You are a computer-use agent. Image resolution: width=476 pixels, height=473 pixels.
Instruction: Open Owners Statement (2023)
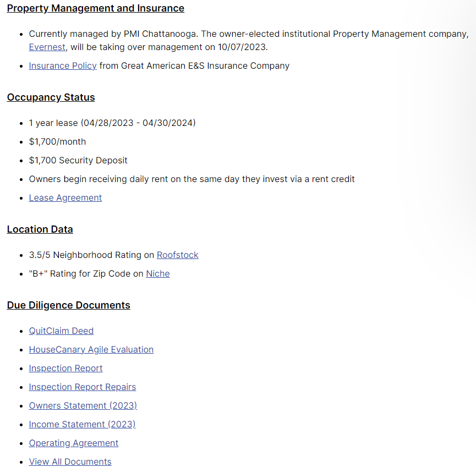click(x=83, y=406)
